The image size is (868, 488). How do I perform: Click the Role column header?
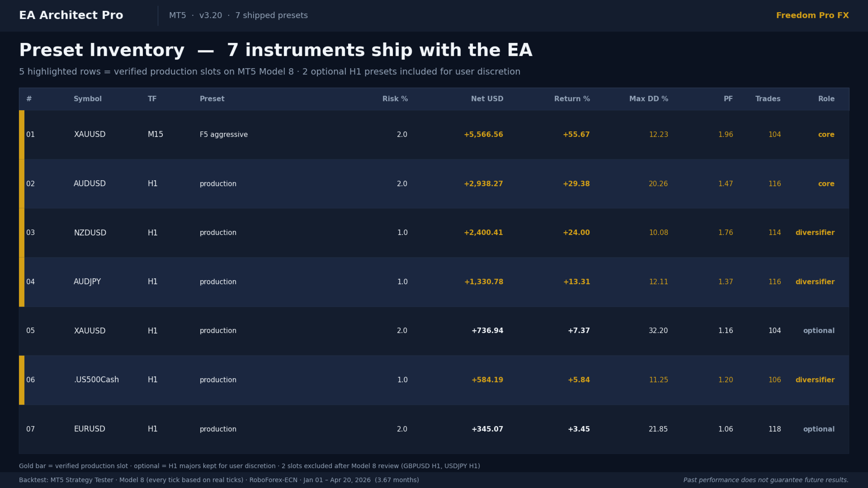pos(826,99)
